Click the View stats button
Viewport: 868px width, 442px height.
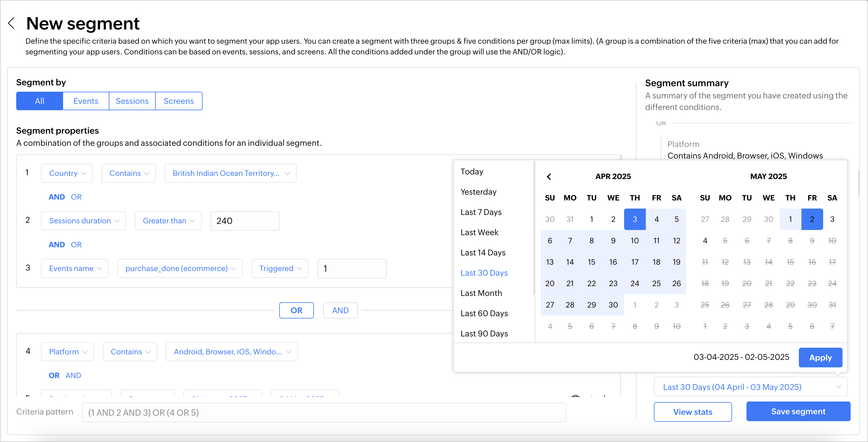[692, 412]
